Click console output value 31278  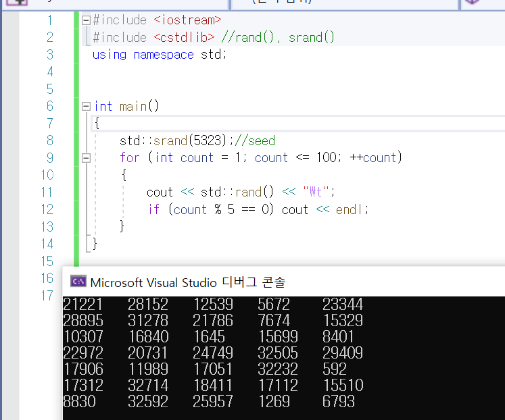148,320
